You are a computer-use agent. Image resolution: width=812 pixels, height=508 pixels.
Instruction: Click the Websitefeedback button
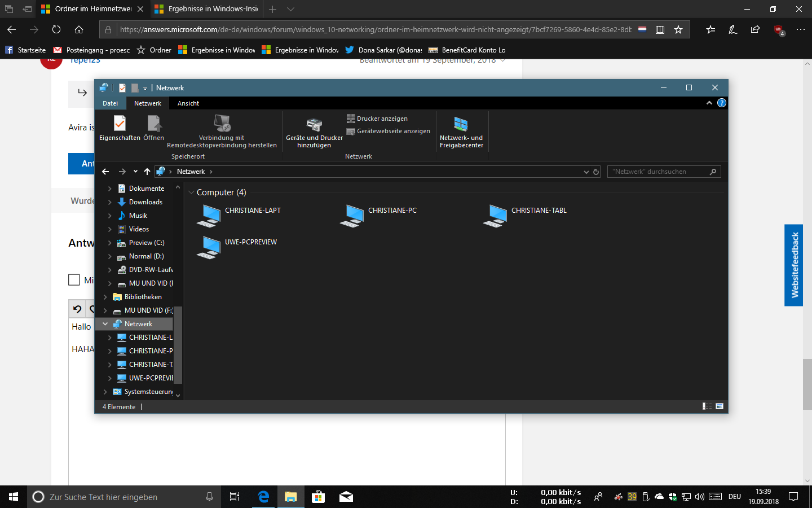click(794, 265)
